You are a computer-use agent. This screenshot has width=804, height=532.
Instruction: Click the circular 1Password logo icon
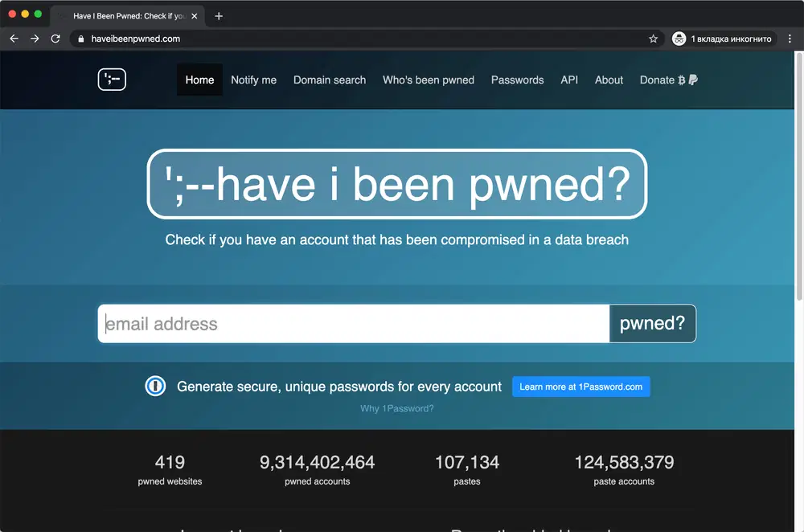(x=155, y=387)
